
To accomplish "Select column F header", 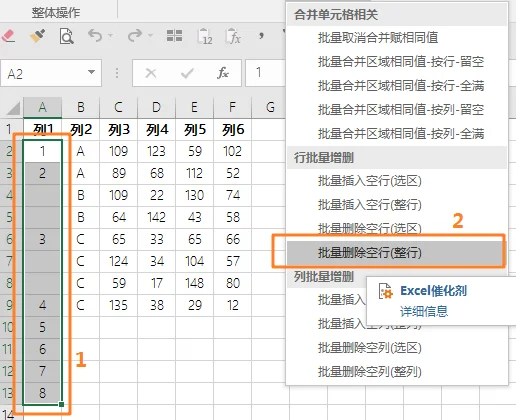I will pyautogui.click(x=232, y=107).
